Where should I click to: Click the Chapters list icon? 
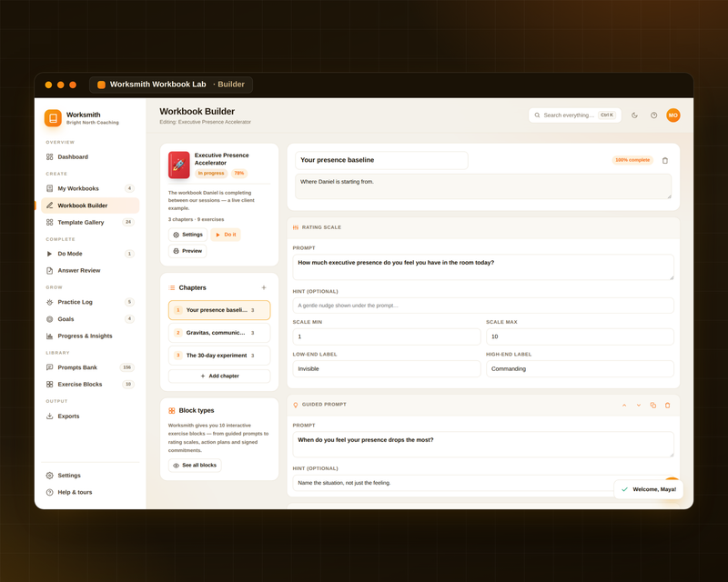(172, 287)
